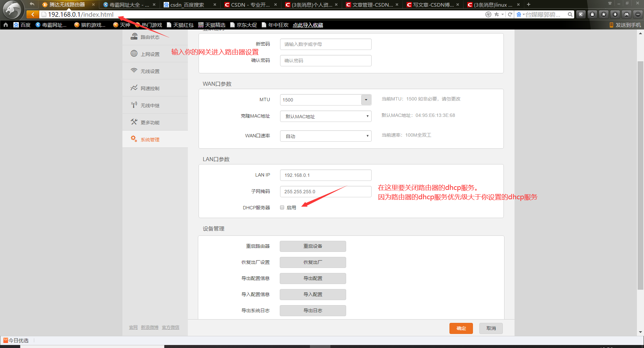Reload the page with the refresh icon
The image size is (644, 348).
click(x=510, y=14)
